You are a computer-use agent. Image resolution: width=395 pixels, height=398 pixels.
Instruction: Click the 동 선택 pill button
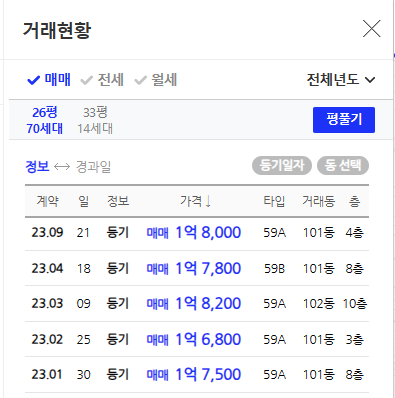343,165
